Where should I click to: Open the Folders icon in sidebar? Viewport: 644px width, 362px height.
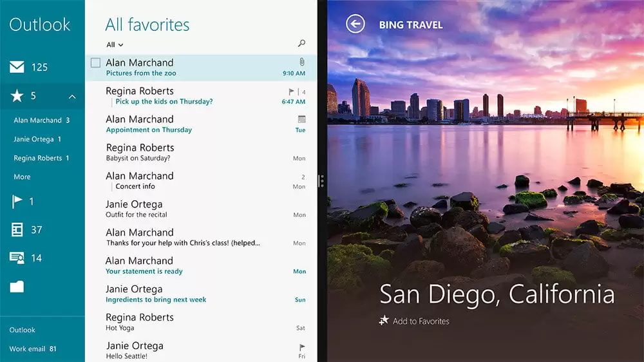[x=17, y=286]
